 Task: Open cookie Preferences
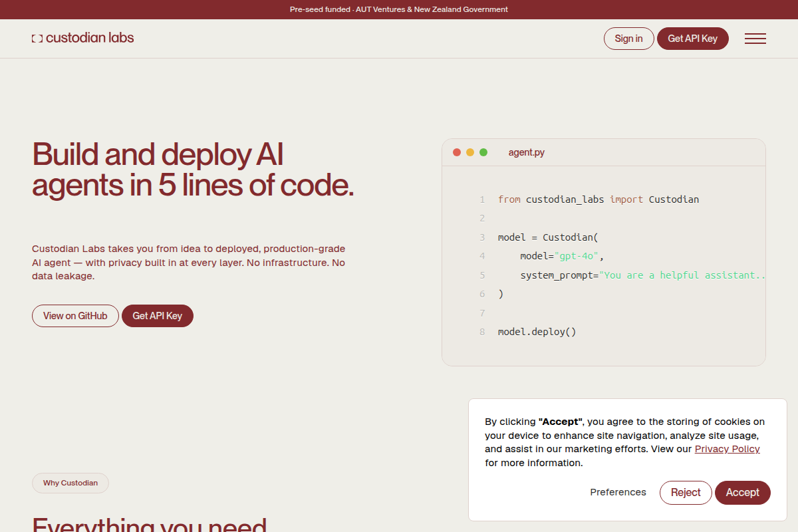pyautogui.click(x=618, y=493)
